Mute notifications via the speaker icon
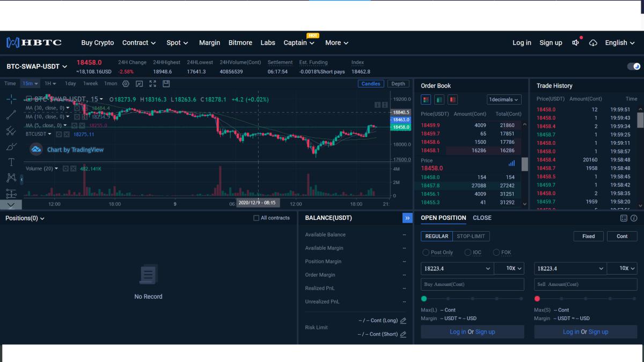Viewport: 644px width, 362px height. (x=575, y=42)
